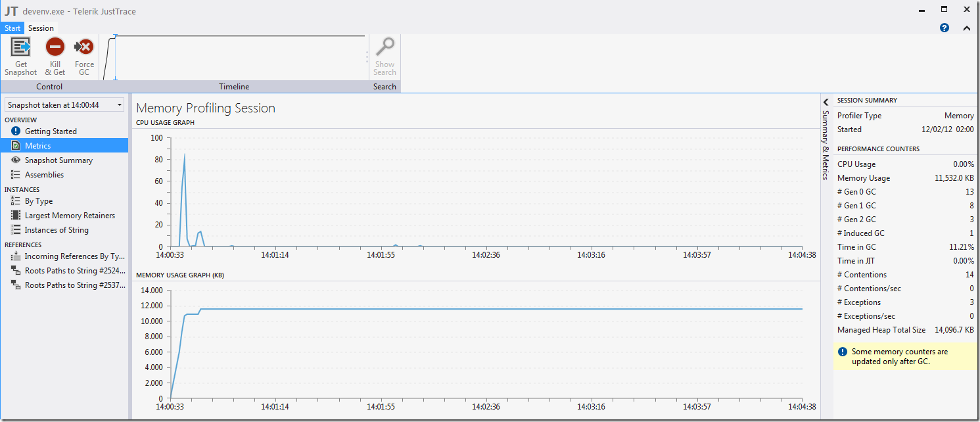This screenshot has height=422, width=980.
Task: Click the Memory Profiling Session heading
Action: click(x=206, y=108)
